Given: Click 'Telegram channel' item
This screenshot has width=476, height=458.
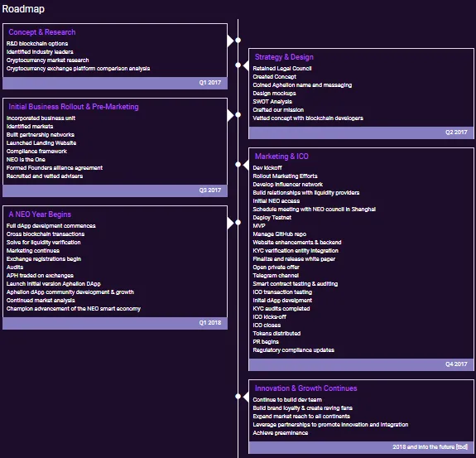Looking at the screenshot, I should click(x=276, y=276).
